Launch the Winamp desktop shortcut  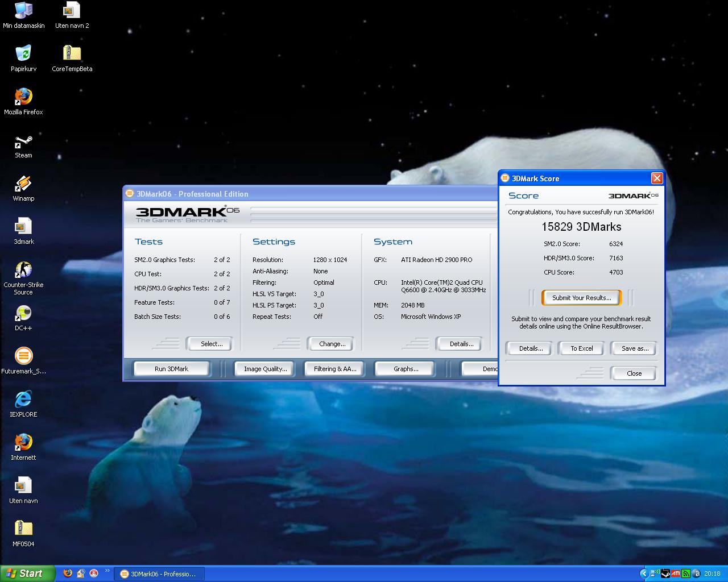(x=23, y=188)
